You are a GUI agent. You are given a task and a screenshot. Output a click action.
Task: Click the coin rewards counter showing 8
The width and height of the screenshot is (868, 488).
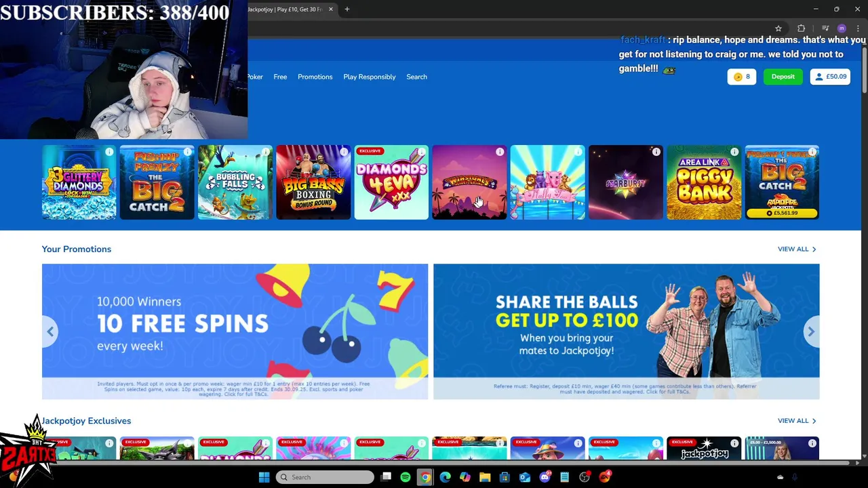point(742,77)
